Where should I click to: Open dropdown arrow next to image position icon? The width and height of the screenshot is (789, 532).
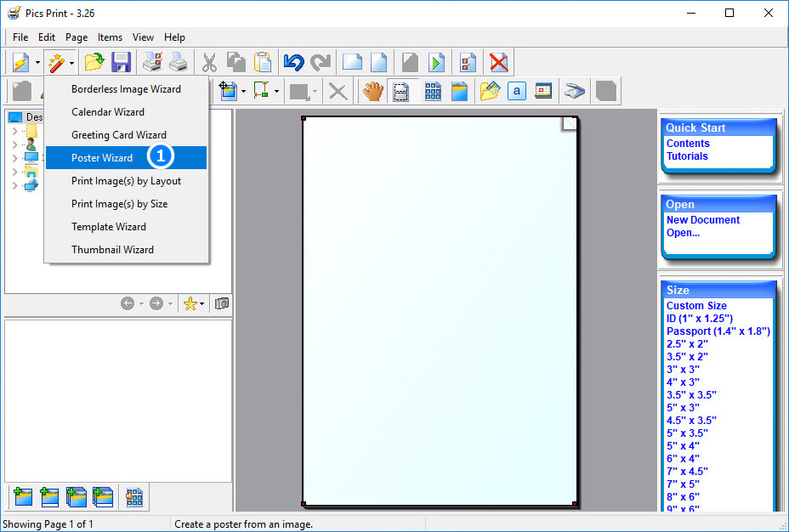coord(243,92)
